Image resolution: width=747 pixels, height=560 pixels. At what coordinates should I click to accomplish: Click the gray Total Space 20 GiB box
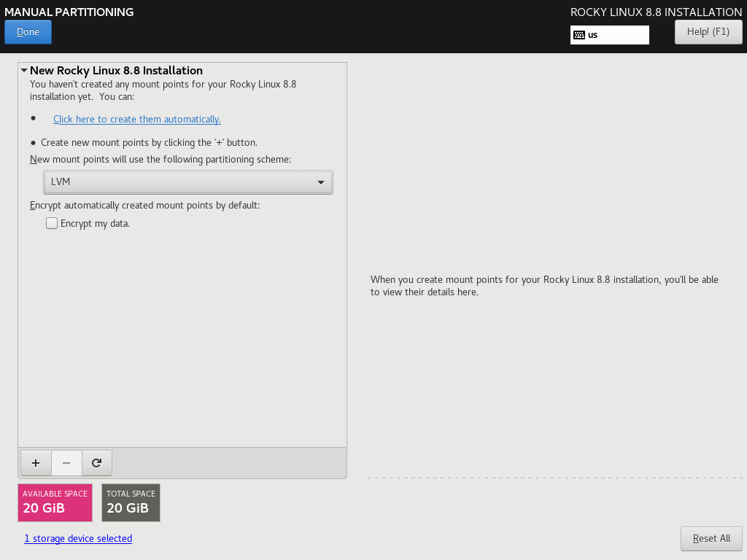[131, 502]
